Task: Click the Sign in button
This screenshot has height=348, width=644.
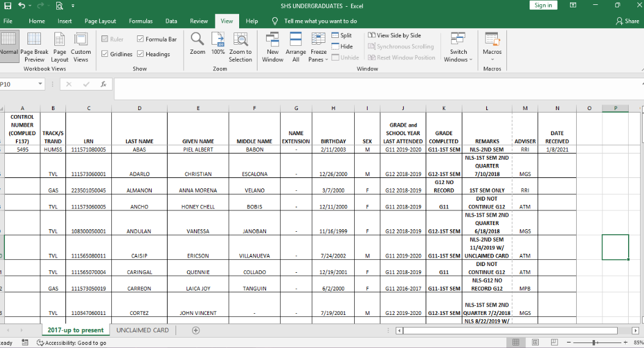Action: click(543, 6)
